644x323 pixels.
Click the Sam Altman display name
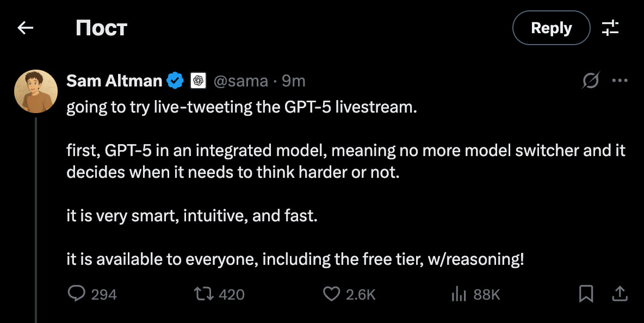114,81
